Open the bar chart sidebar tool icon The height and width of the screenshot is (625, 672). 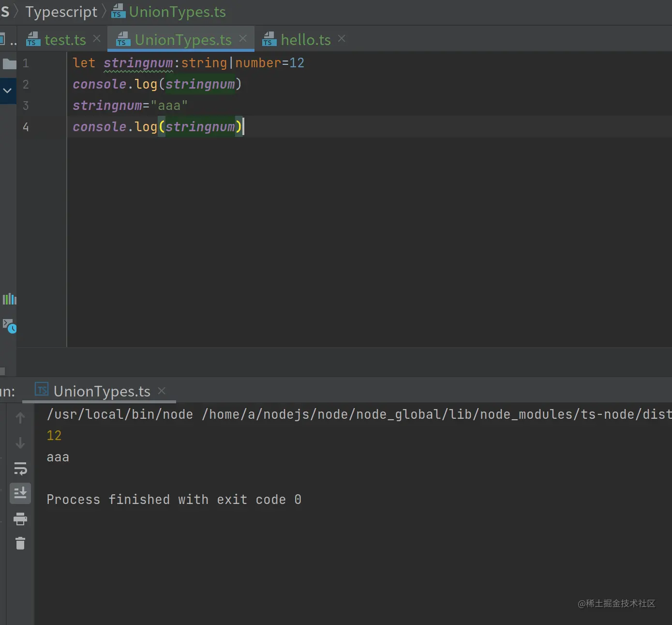point(10,299)
